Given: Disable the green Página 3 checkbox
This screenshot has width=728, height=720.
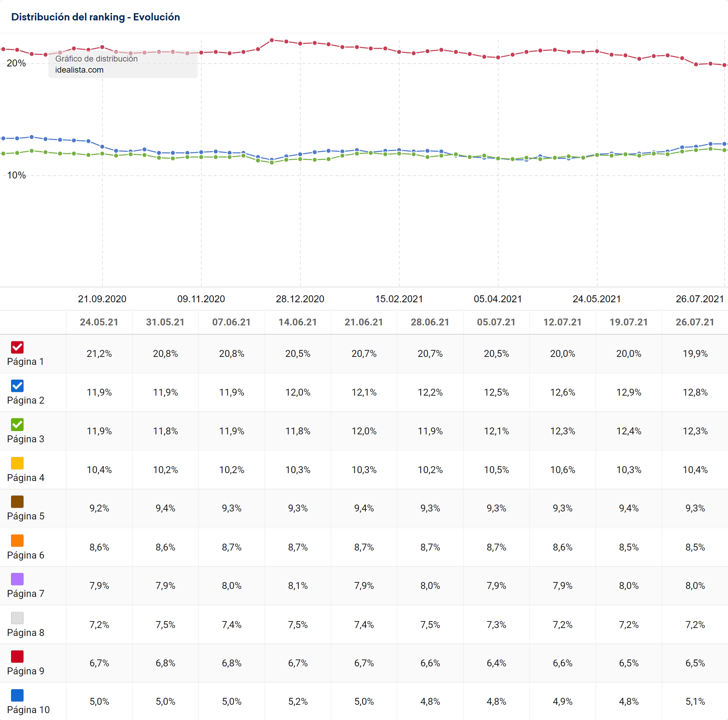Looking at the screenshot, I should (17, 424).
